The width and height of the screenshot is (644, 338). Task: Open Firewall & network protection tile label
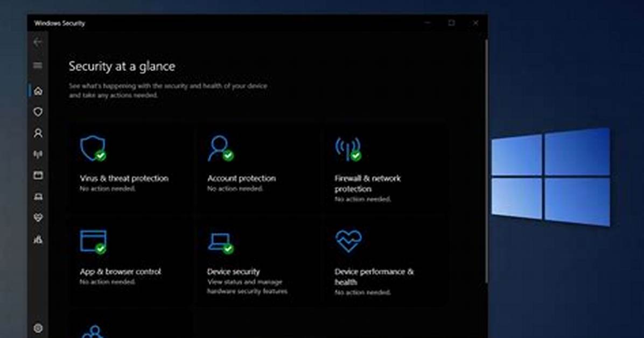[x=368, y=184]
